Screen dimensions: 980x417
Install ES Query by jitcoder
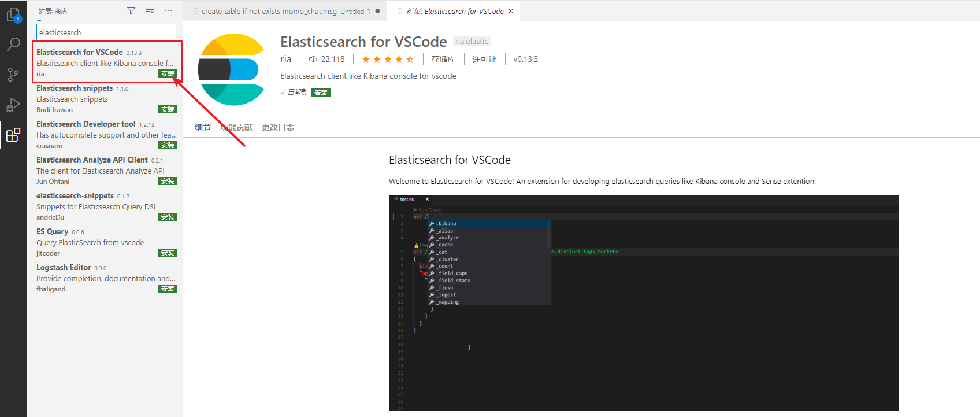(168, 253)
